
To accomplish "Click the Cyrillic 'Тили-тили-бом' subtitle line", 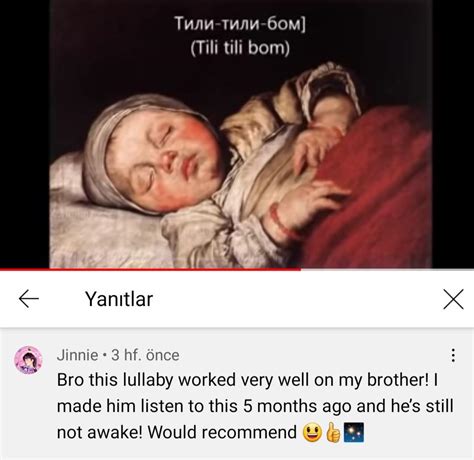I will tap(240, 24).
